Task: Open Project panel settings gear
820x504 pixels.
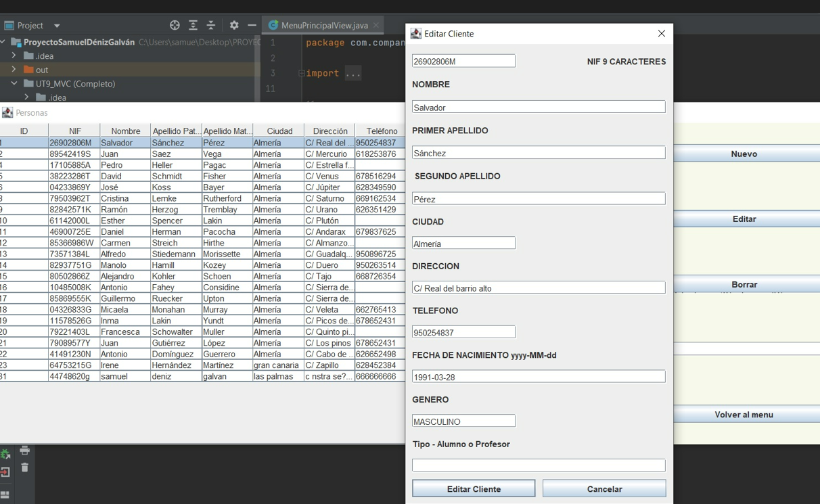Action: (x=234, y=25)
